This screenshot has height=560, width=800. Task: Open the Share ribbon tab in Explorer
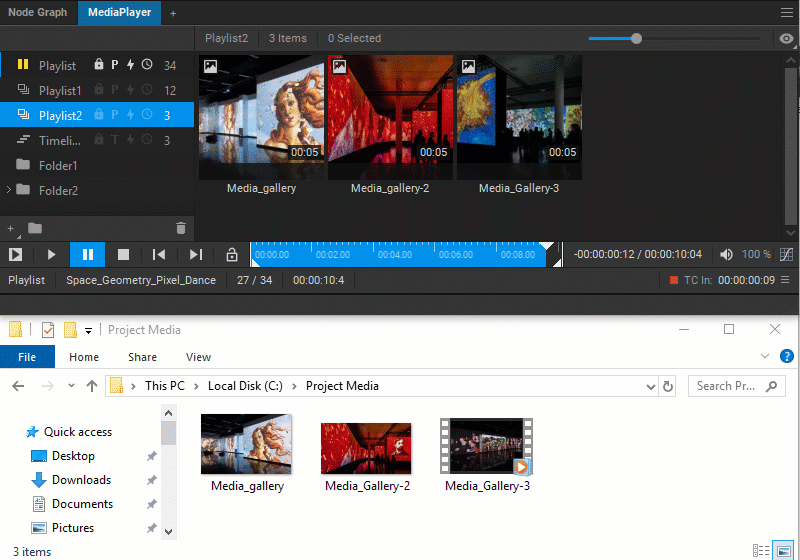click(x=142, y=357)
